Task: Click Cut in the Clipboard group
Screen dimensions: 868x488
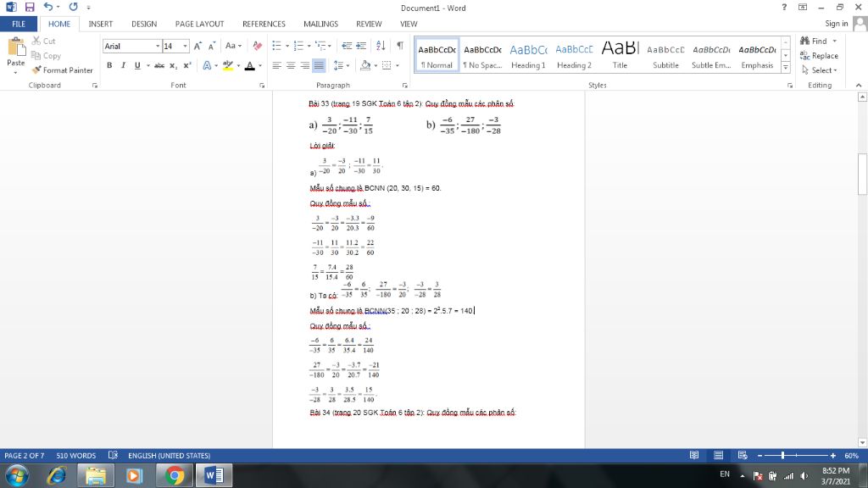Action: 43,41
